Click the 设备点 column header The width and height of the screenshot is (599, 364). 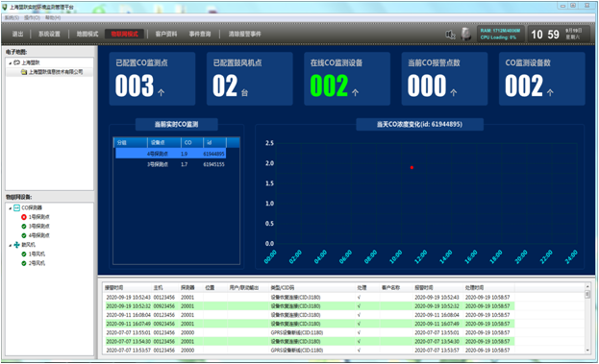[164, 143]
